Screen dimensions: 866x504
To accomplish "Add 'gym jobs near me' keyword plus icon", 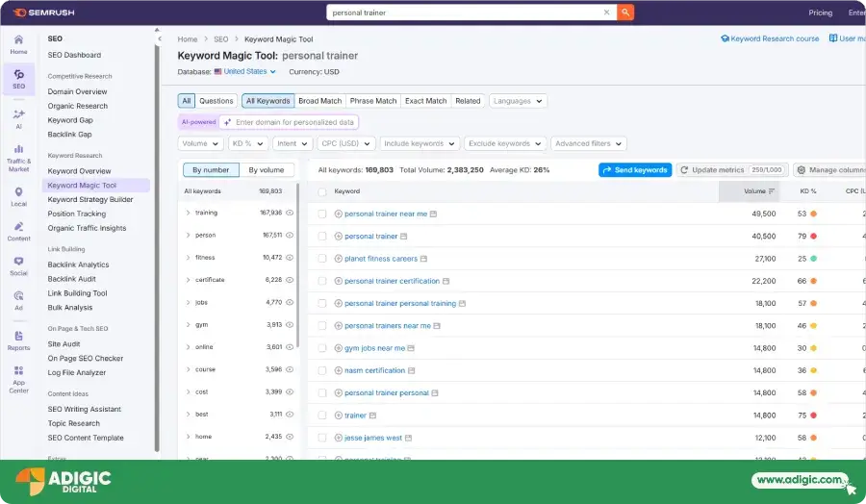I will [338, 348].
